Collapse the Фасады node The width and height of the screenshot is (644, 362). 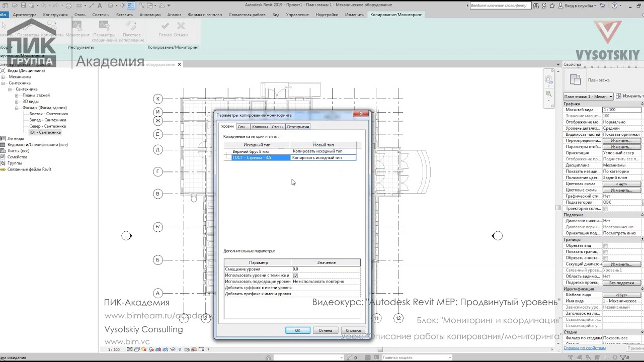point(17,108)
